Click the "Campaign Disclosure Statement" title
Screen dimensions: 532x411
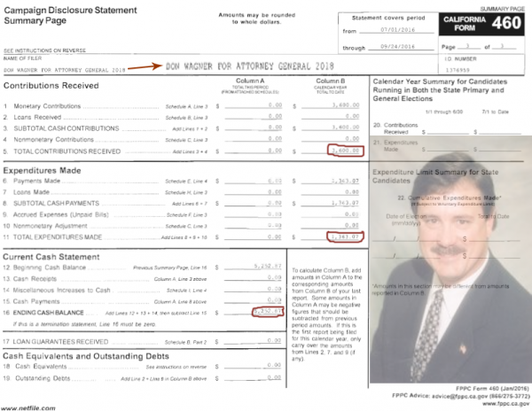click(x=70, y=10)
